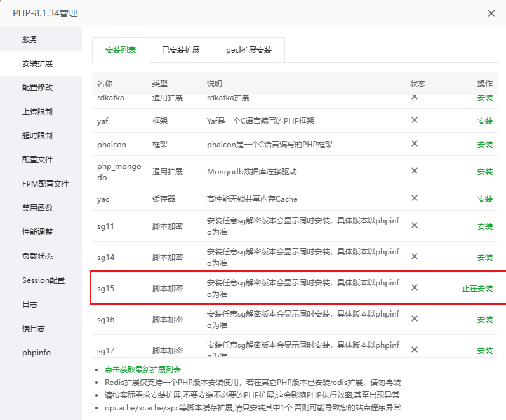Click phalcon是一个C语言编写的PHP框架 description
This screenshot has width=506, height=420.
270,145
